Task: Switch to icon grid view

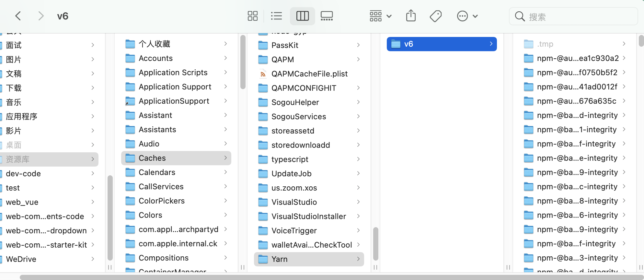Action: coord(253,16)
